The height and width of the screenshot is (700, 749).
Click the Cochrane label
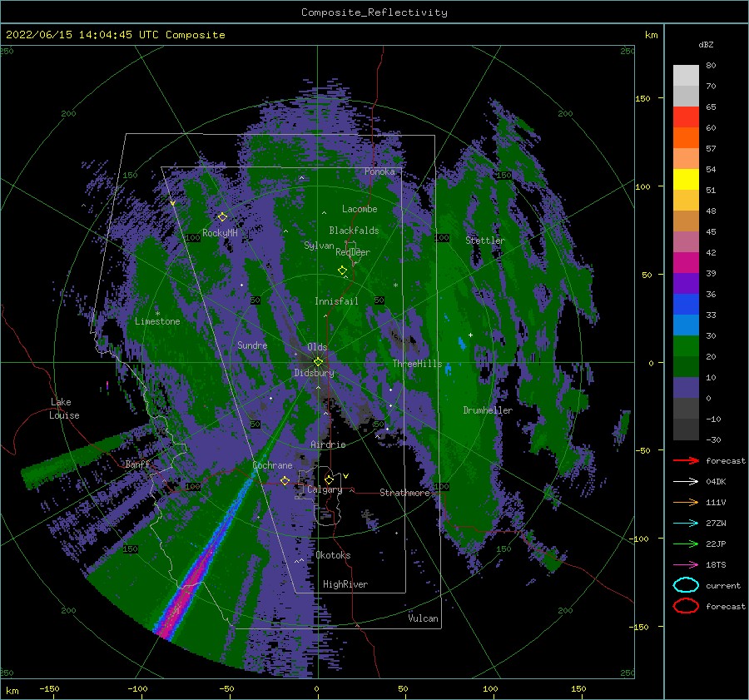[x=272, y=465]
